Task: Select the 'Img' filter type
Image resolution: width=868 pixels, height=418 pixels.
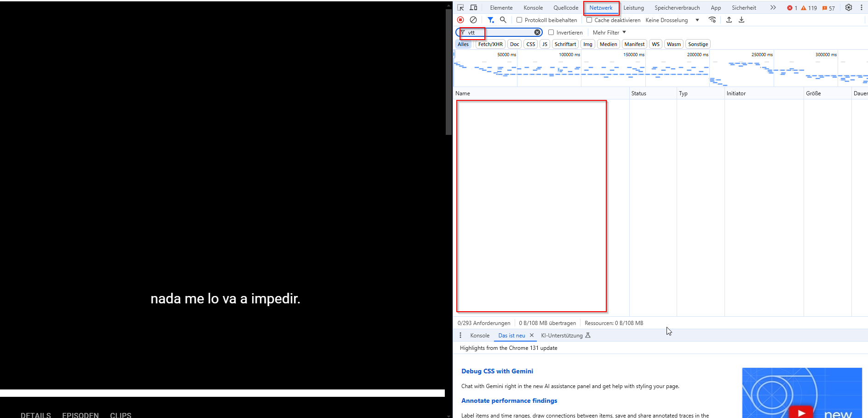Action: click(x=588, y=44)
